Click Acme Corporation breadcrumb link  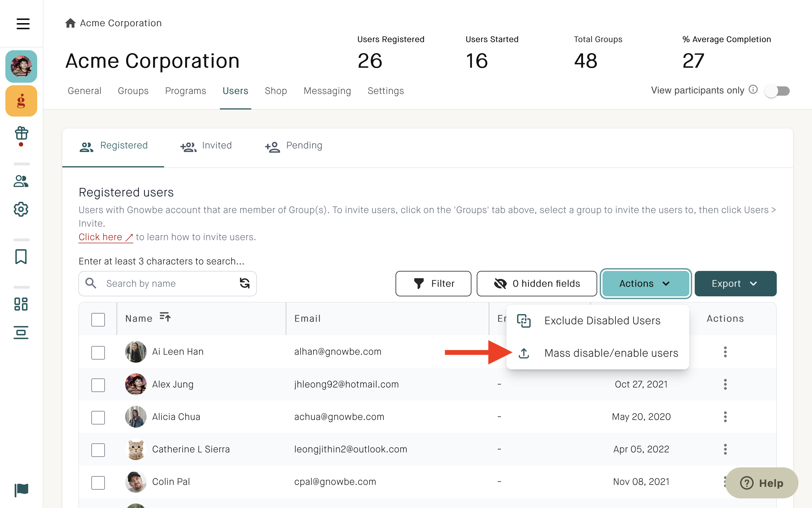tap(121, 23)
